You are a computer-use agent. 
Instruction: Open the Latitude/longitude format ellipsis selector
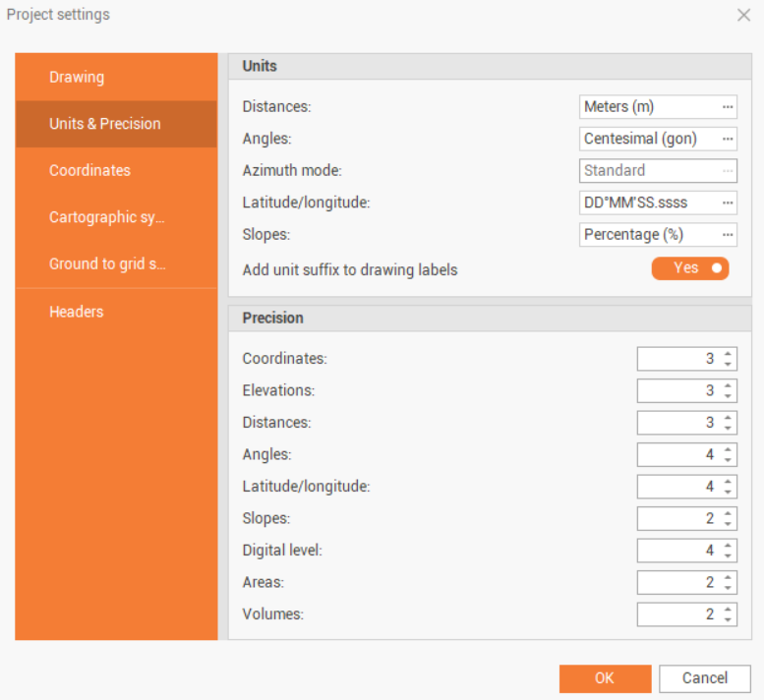pyautogui.click(x=728, y=203)
